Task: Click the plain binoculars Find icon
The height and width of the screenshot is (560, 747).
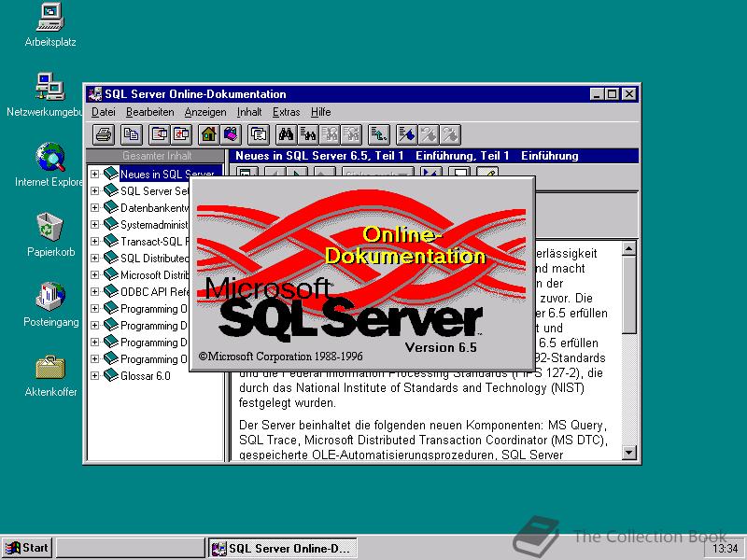Action: (x=286, y=134)
